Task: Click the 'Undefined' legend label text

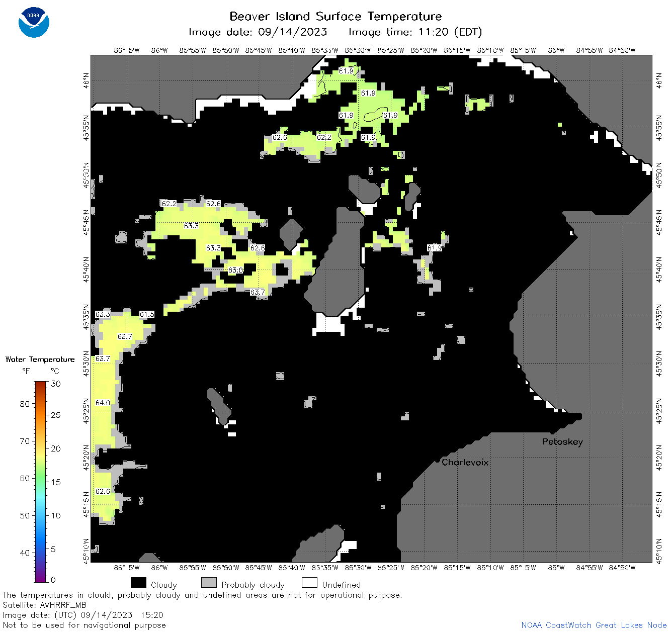Action: (342, 585)
